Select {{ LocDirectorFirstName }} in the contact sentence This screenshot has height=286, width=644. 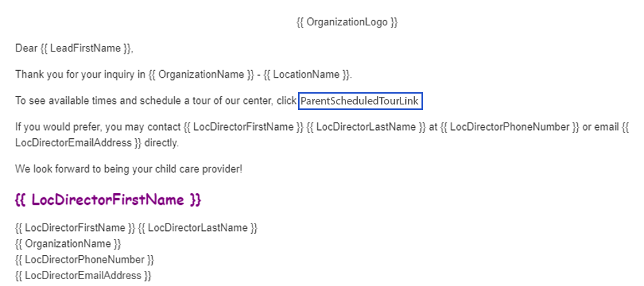(x=244, y=127)
